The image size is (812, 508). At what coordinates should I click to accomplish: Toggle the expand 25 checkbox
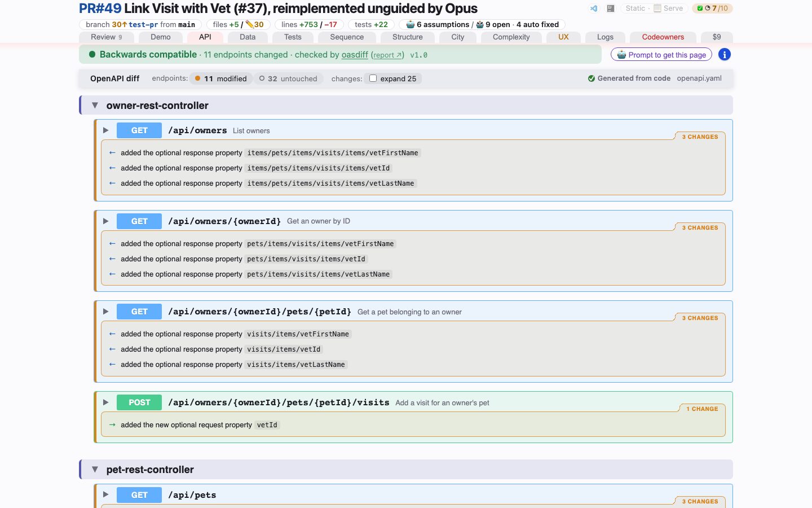tap(373, 78)
